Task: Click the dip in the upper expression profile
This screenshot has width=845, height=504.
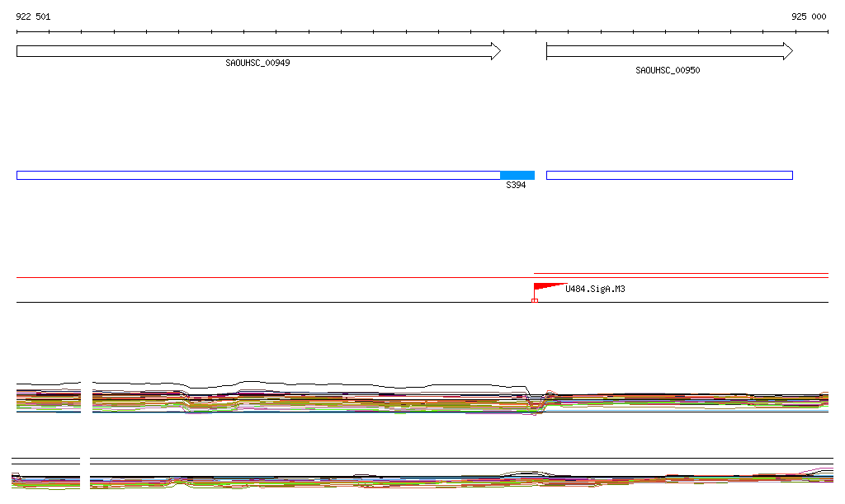Action: click(536, 402)
